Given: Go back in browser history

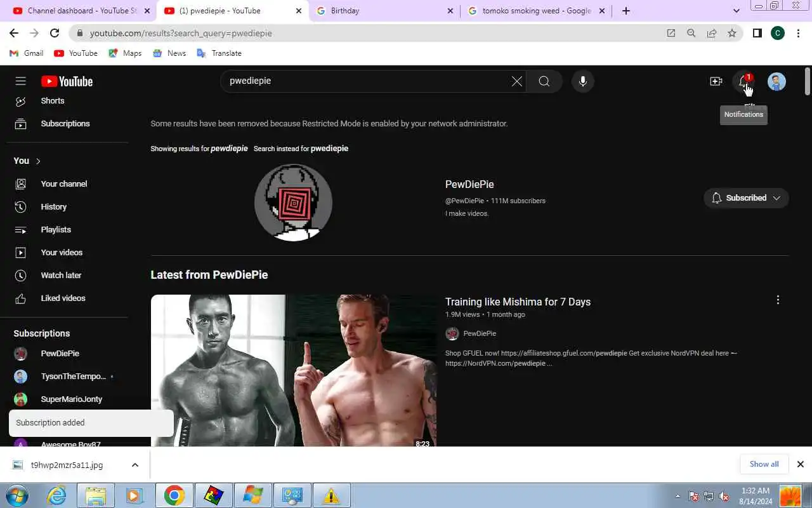Looking at the screenshot, I should 14,33.
